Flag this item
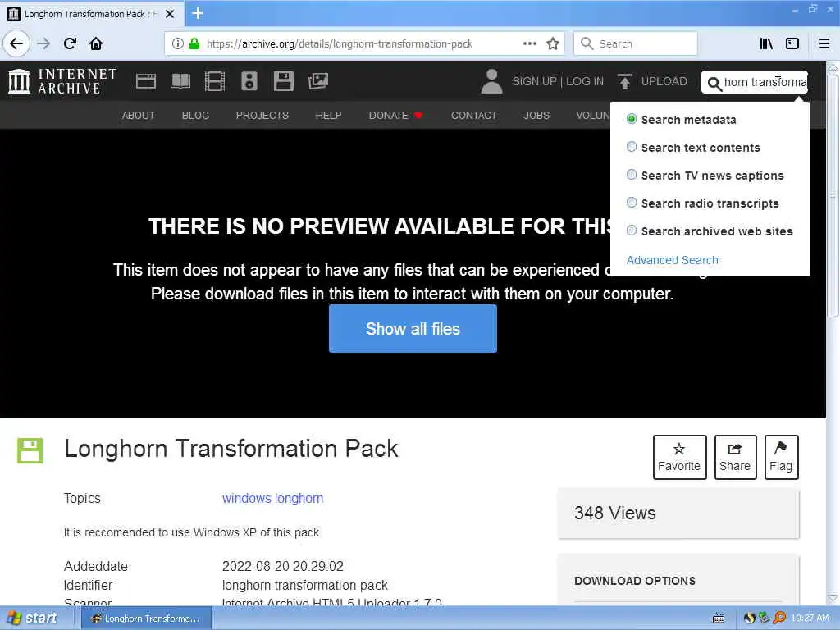This screenshot has width=840, height=630. (781, 457)
